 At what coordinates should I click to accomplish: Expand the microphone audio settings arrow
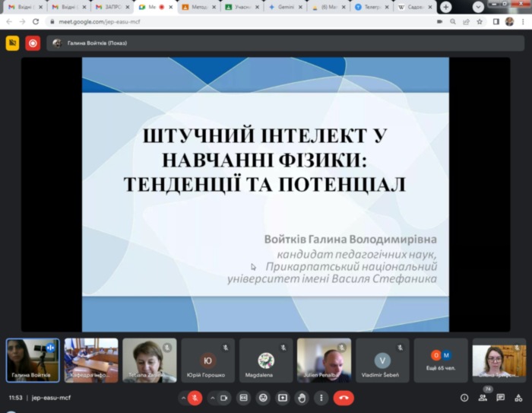coord(183,398)
